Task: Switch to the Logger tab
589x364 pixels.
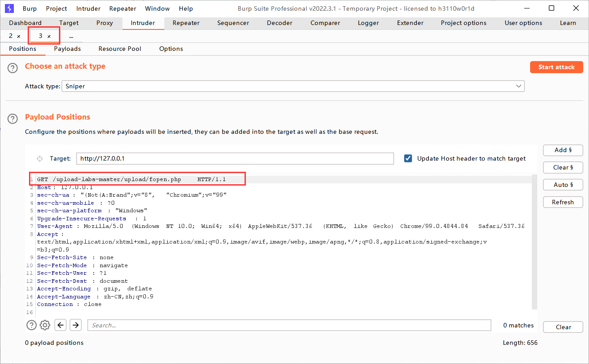Action: 369,23
